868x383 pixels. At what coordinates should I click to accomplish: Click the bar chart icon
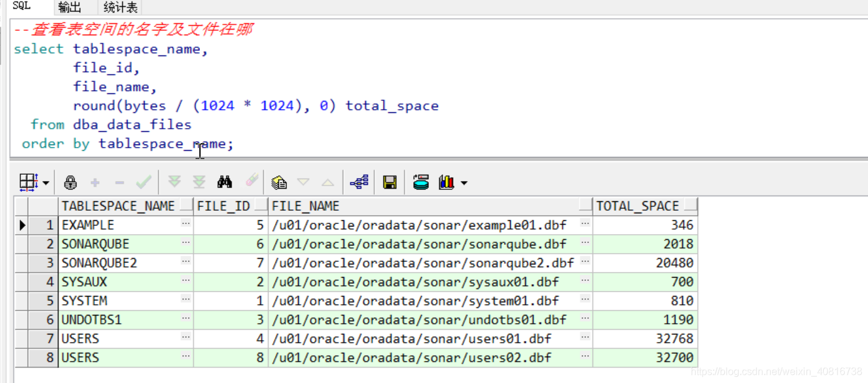click(447, 182)
